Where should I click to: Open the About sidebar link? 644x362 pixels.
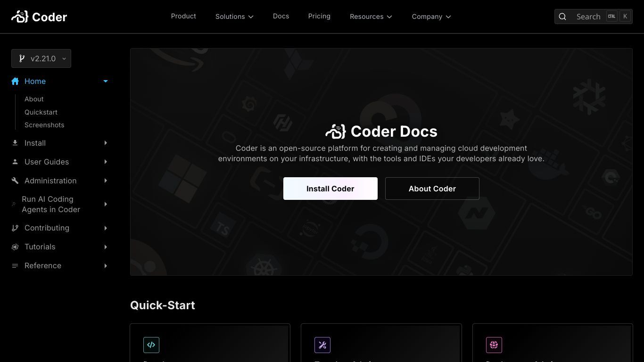[x=34, y=99]
